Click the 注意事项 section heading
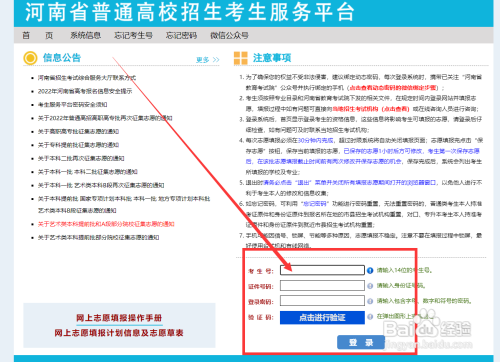The height and width of the screenshot is (362, 500). [x=272, y=58]
